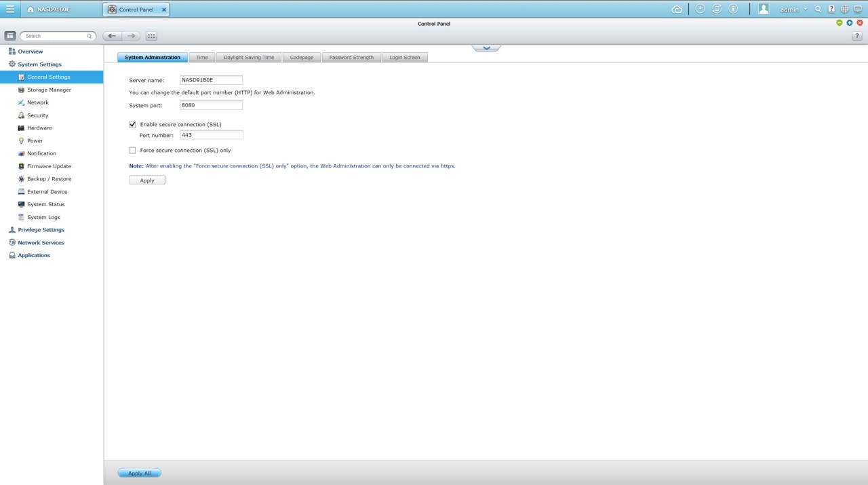Viewport: 868px width, 485px height.
Task: Switch to the Time tab
Action: coord(202,57)
